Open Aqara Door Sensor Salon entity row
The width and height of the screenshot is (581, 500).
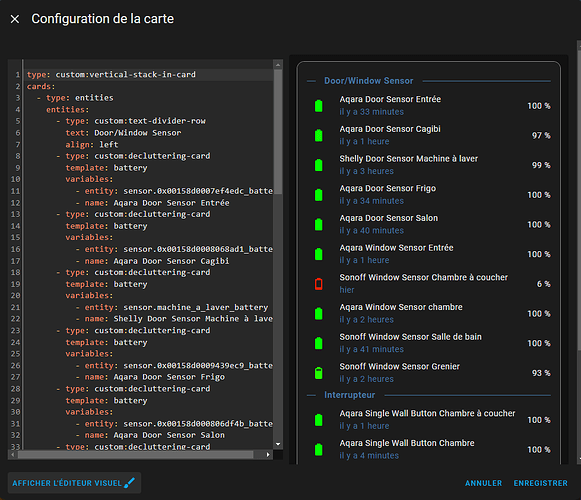click(x=429, y=224)
